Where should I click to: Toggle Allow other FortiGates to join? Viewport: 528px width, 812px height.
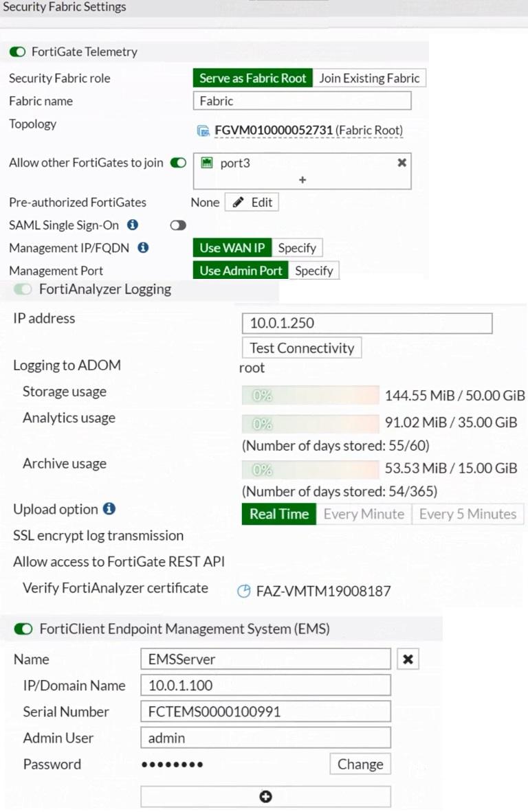178,163
